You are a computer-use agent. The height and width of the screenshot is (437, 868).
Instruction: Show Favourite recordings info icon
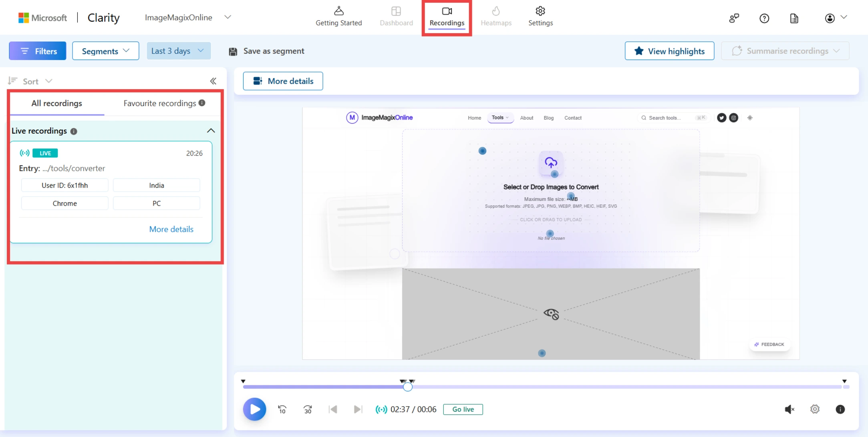(x=202, y=103)
